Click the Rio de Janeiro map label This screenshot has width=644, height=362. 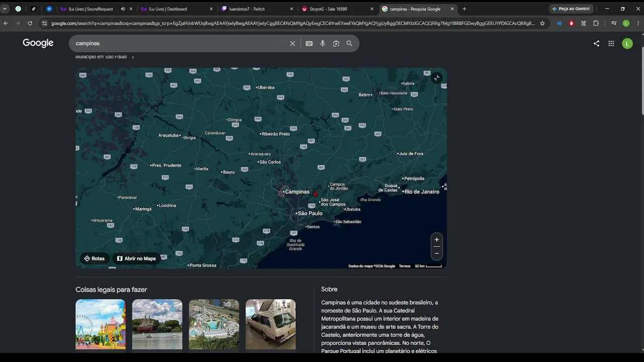tap(421, 192)
